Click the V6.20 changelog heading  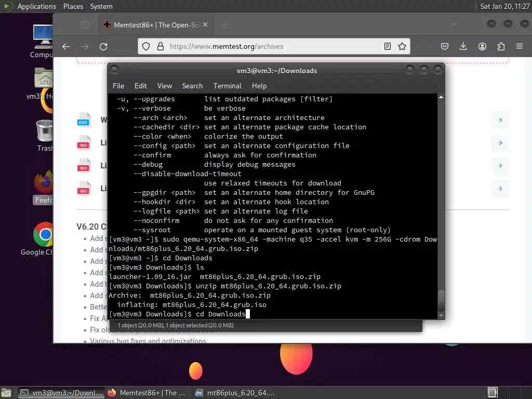pyautogui.click(x=91, y=227)
